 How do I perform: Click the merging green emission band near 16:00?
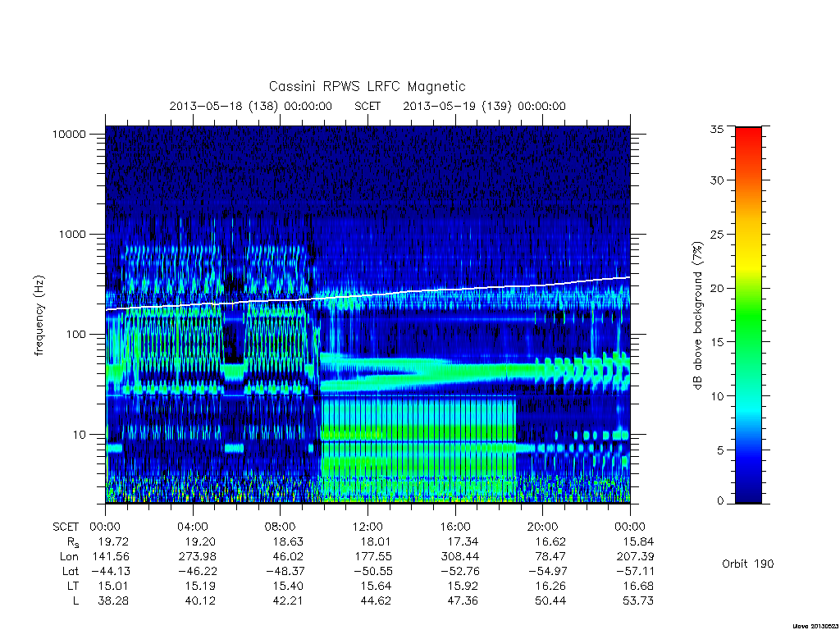click(455, 370)
